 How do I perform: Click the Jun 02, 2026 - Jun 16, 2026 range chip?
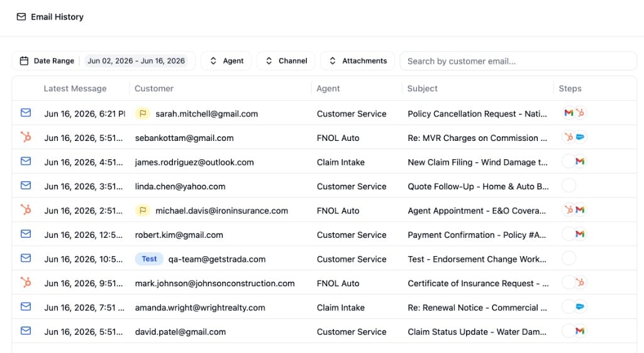pyautogui.click(x=136, y=61)
